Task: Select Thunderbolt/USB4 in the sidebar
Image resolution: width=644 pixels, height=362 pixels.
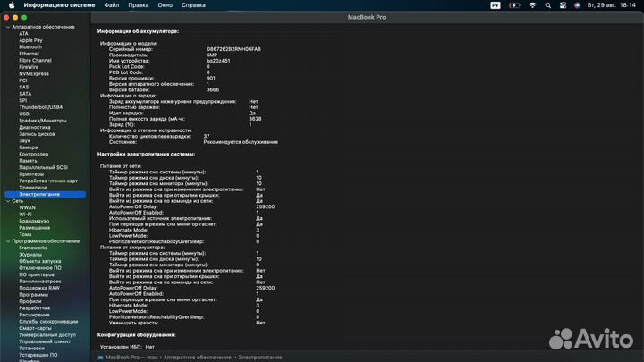Action: click(x=41, y=106)
